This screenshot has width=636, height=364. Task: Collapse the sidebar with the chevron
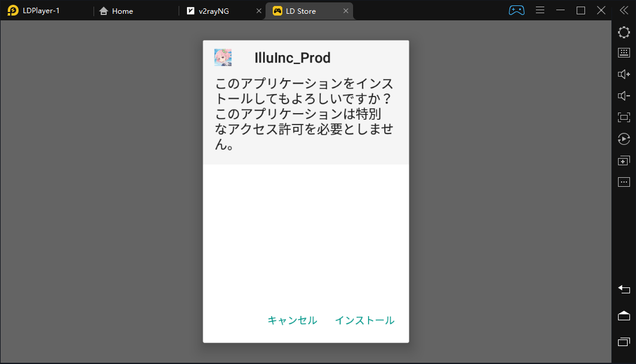pos(624,10)
